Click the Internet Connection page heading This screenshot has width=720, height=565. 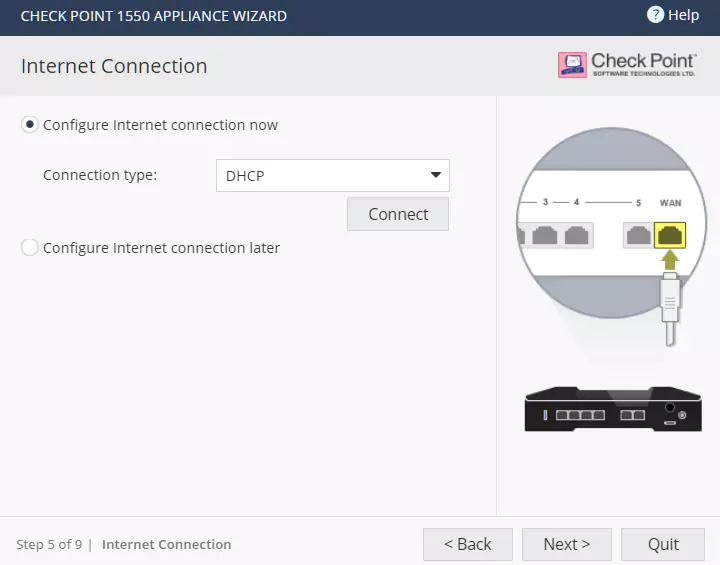coord(114,66)
